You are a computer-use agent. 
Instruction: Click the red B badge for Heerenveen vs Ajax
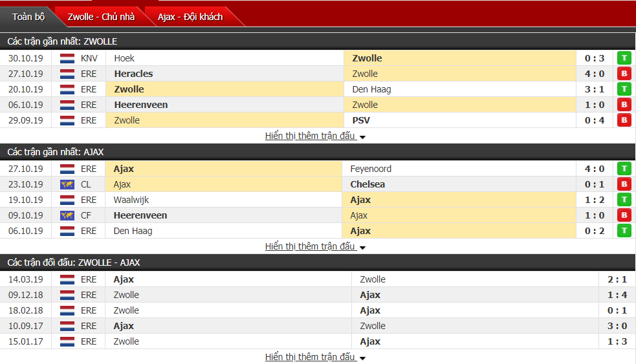[624, 215]
